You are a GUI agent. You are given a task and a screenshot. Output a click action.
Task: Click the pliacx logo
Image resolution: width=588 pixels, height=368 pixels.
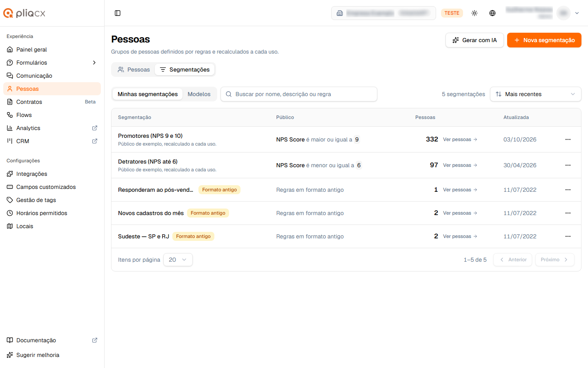(x=24, y=13)
